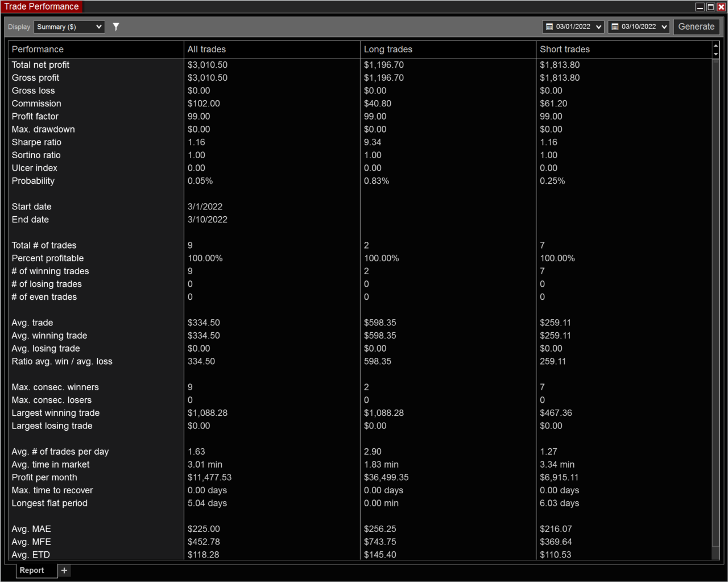This screenshot has height=582, width=728.
Task: Click the # of even trades label
Action: pos(44,297)
